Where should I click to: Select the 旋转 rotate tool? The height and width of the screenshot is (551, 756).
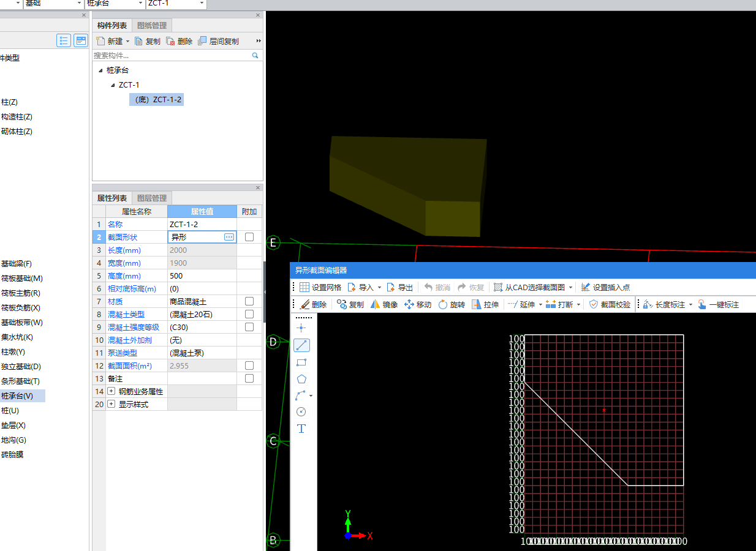452,304
